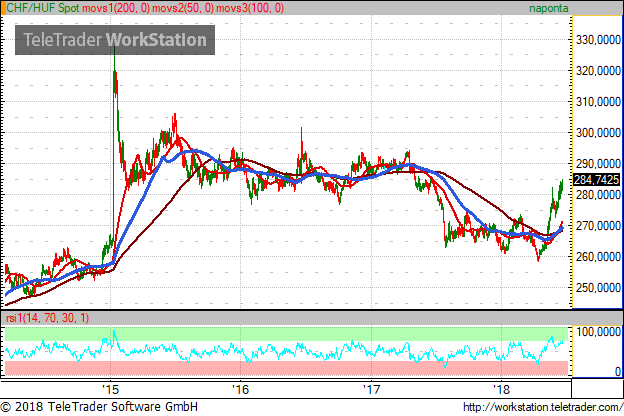Click the 260,0000 price axis label
Viewport: 624px width, 416px height.
pos(598,257)
